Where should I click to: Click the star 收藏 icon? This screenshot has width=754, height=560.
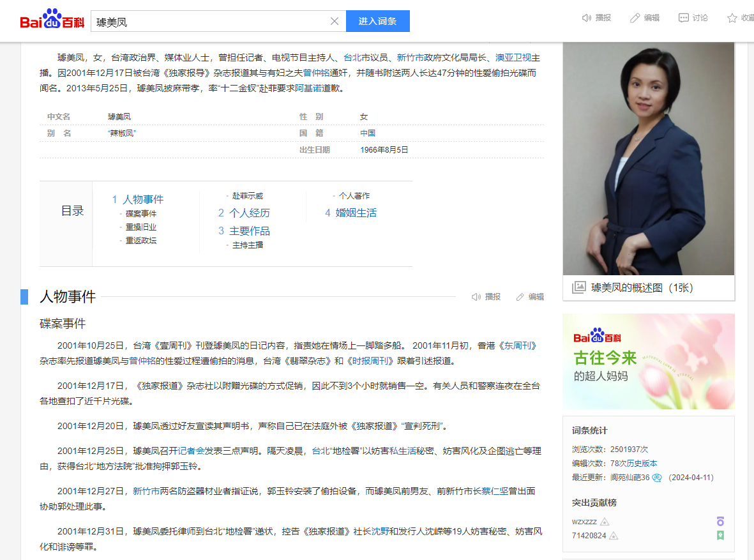pos(732,18)
